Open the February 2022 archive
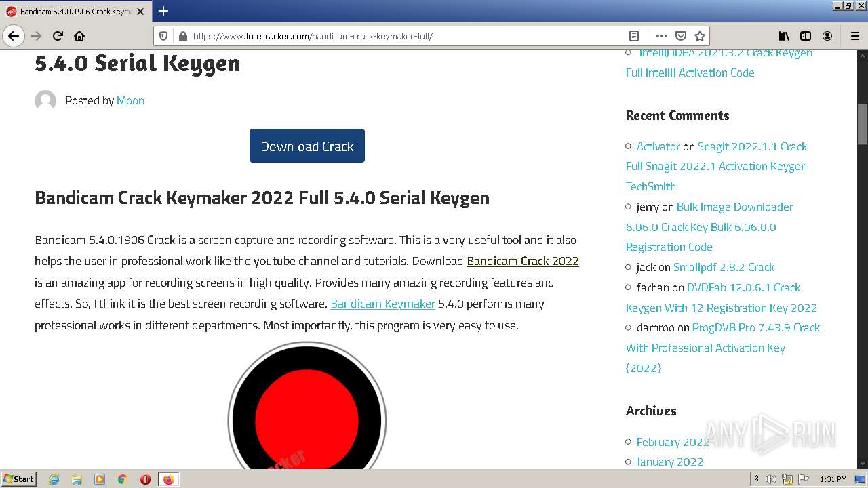868x488 pixels. (673, 442)
